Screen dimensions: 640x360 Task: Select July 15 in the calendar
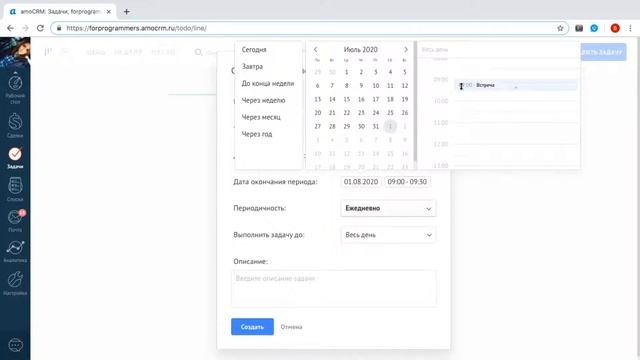347,99
